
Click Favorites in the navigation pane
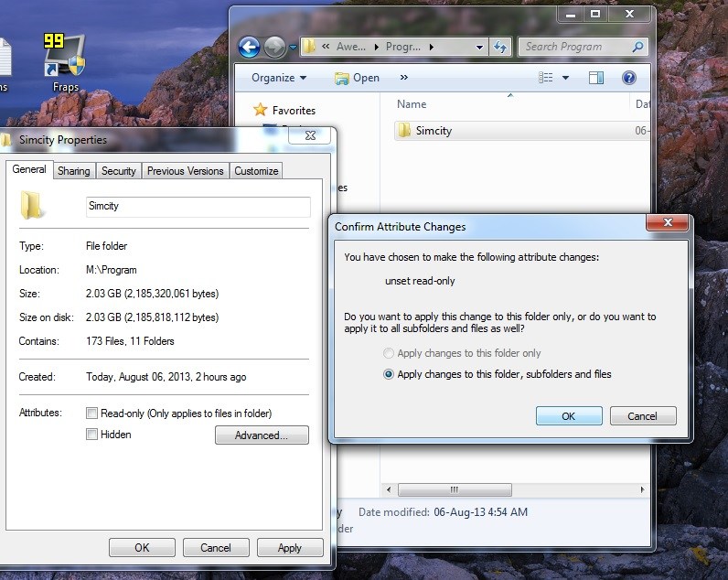294,111
